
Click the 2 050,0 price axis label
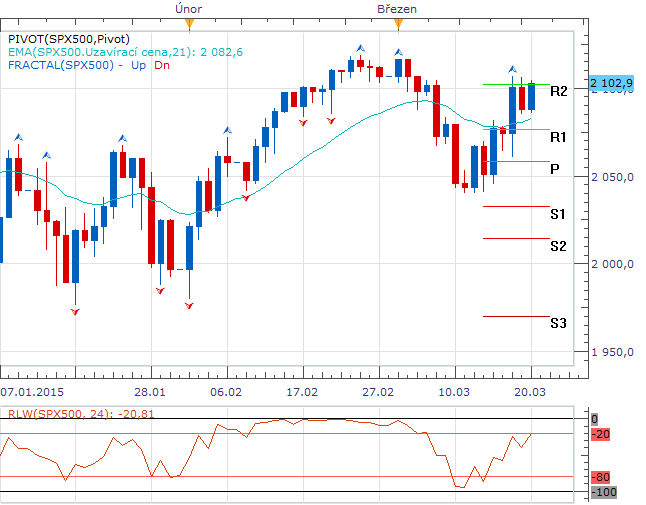pyautogui.click(x=613, y=177)
